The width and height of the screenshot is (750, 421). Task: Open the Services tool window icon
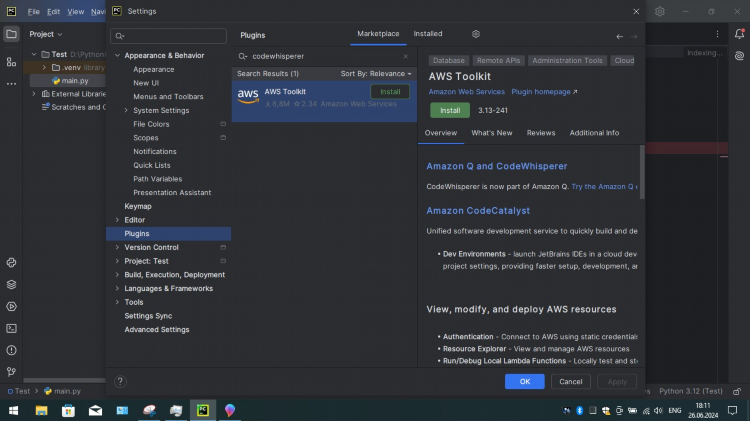coord(11,307)
